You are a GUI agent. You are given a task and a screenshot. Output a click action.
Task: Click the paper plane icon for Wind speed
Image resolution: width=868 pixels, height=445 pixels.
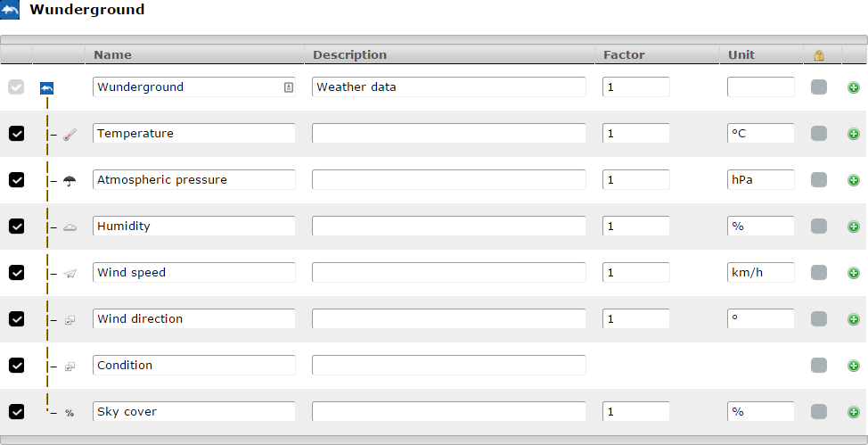point(70,273)
